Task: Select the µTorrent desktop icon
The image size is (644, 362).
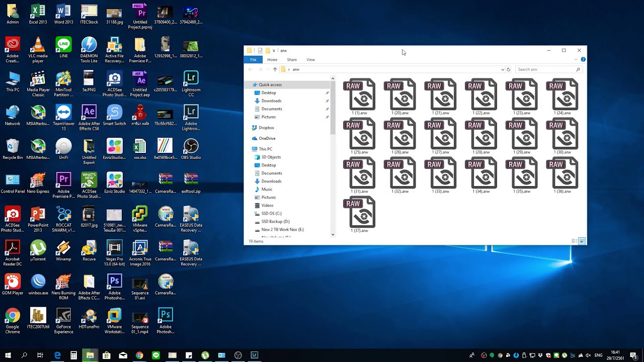Action: pyautogui.click(x=38, y=251)
